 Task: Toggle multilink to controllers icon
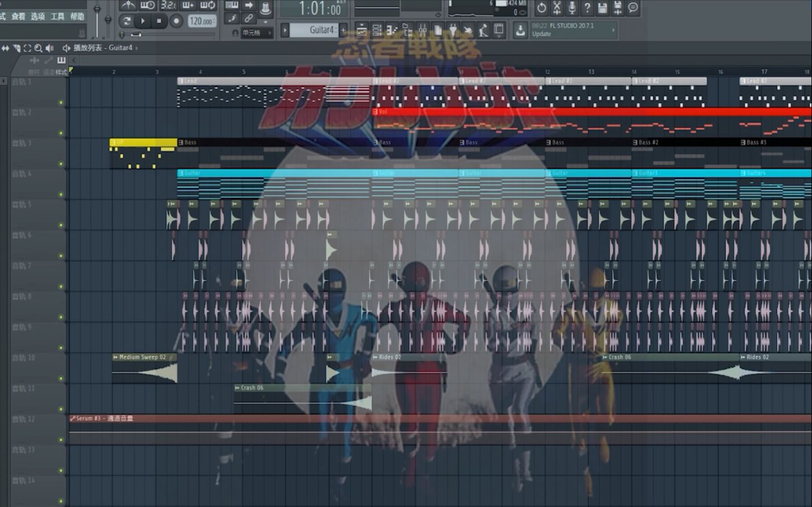click(248, 18)
